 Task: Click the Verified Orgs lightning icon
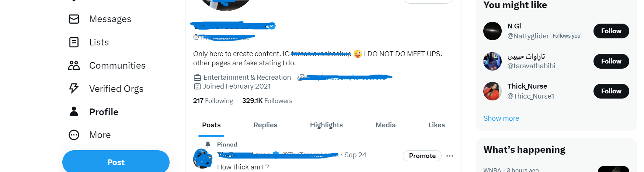click(74, 89)
